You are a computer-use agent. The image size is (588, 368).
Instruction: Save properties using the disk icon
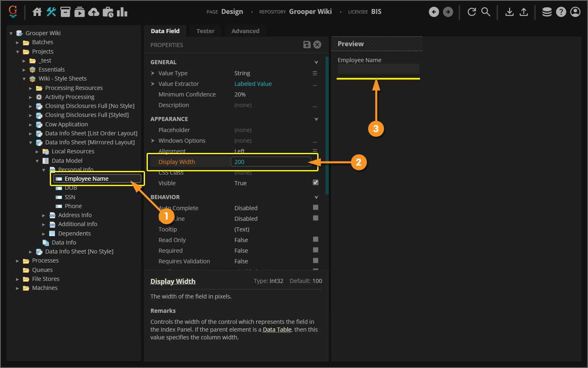(x=307, y=45)
